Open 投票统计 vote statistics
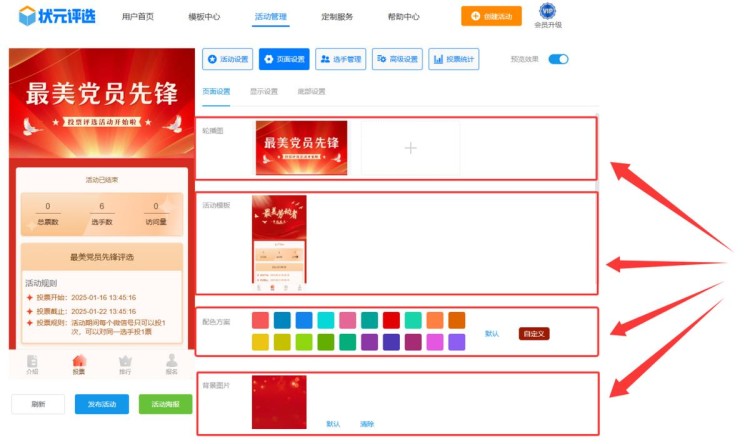The height and width of the screenshot is (444, 750). (x=452, y=59)
